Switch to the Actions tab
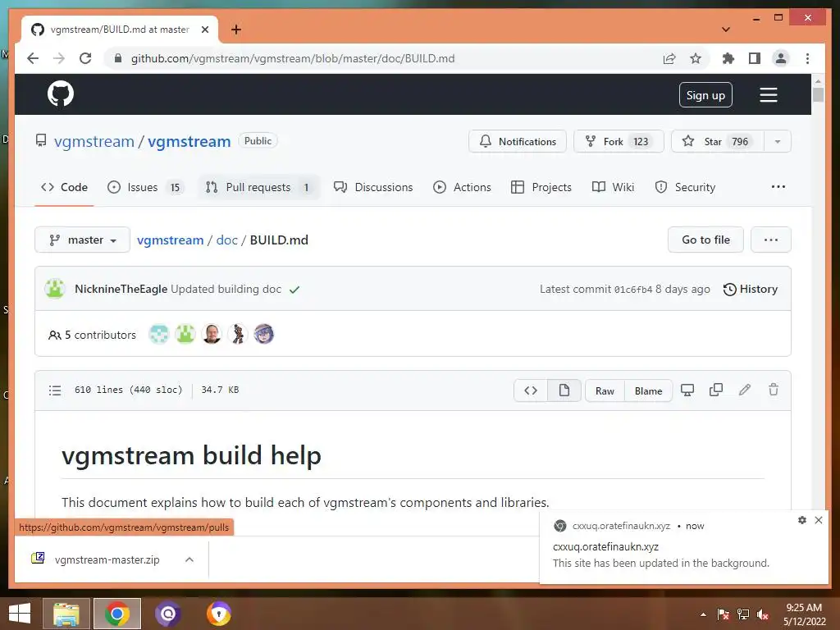This screenshot has height=630, width=840. point(462,187)
